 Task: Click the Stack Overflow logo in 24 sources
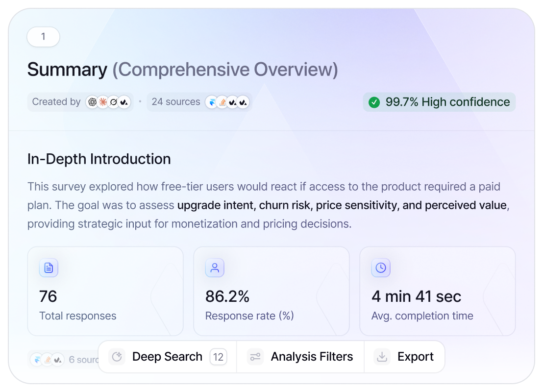click(222, 102)
